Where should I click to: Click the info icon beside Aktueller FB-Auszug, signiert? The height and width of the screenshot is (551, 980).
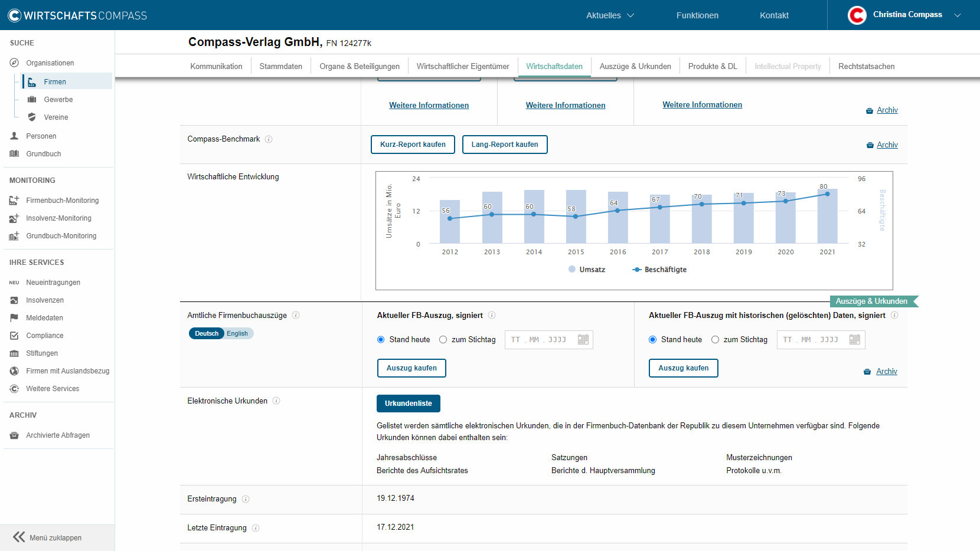click(492, 315)
